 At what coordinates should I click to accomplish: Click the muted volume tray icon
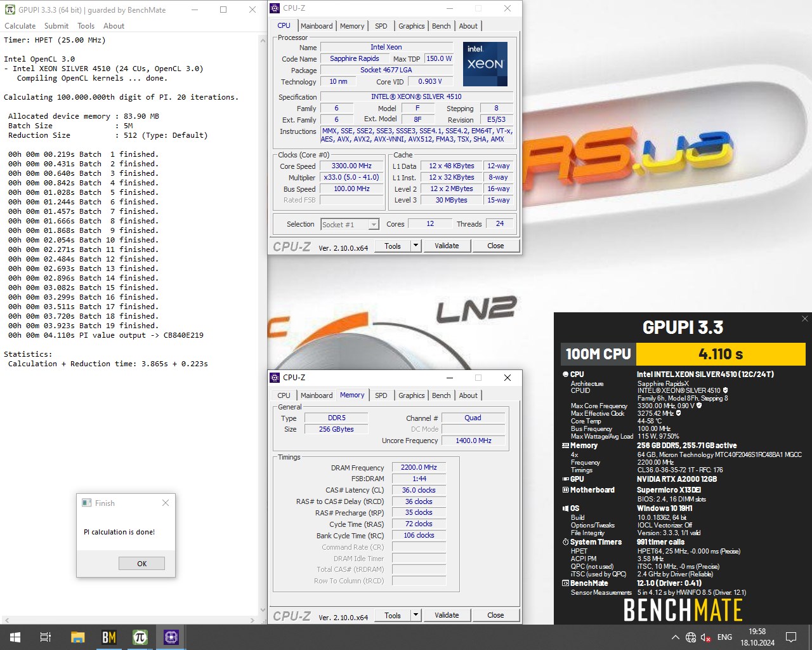(x=706, y=637)
